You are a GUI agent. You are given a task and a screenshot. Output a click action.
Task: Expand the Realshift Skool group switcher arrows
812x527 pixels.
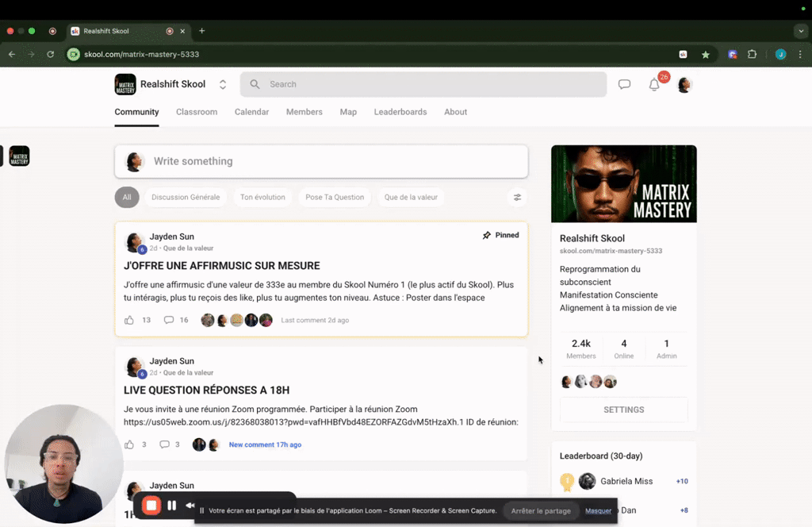(223, 84)
